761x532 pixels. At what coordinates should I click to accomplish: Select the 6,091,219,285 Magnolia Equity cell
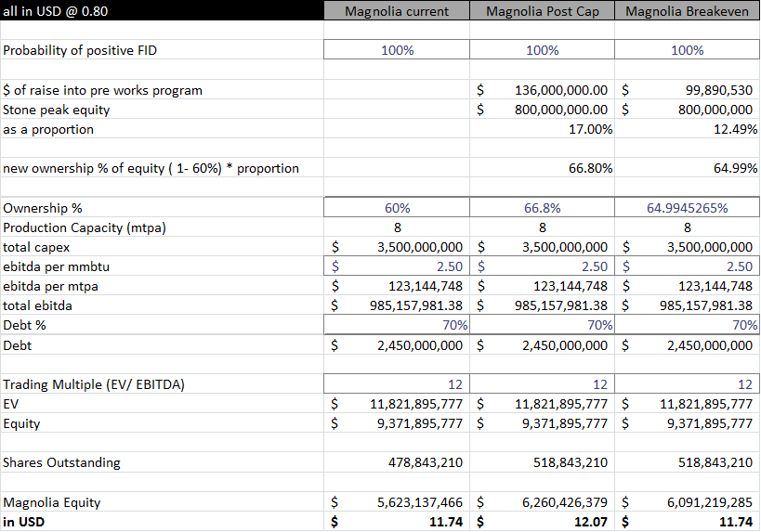[688, 502]
